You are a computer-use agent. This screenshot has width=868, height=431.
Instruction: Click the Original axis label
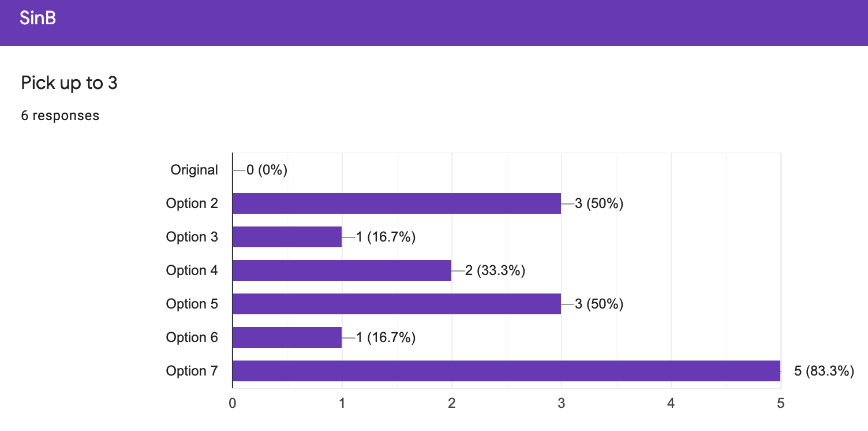194,170
